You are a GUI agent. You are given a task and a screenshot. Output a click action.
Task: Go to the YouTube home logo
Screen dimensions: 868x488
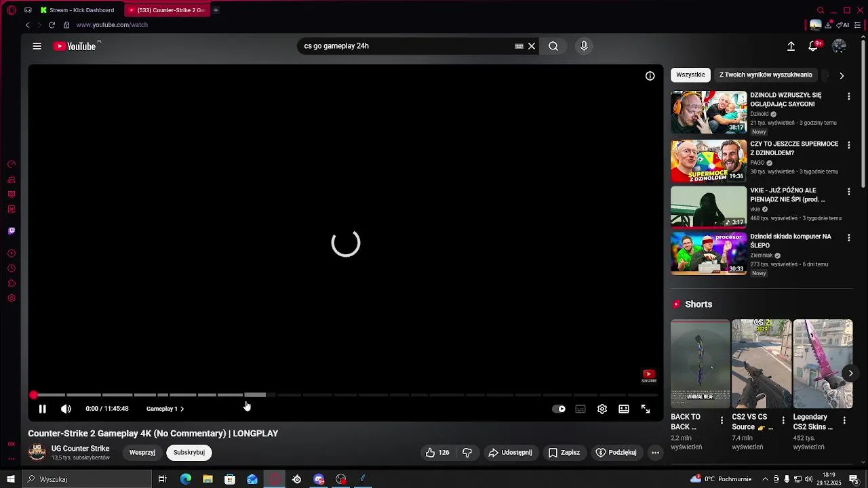[75, 46]
